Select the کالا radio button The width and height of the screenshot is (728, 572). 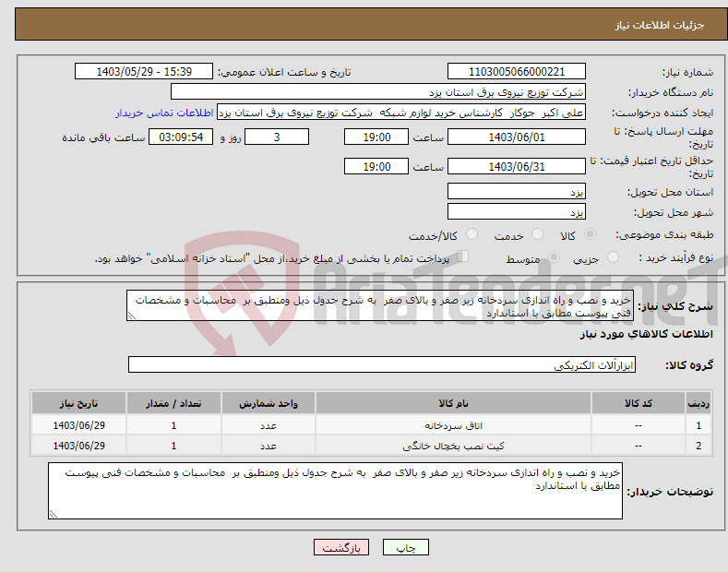(x=590, y=234)
